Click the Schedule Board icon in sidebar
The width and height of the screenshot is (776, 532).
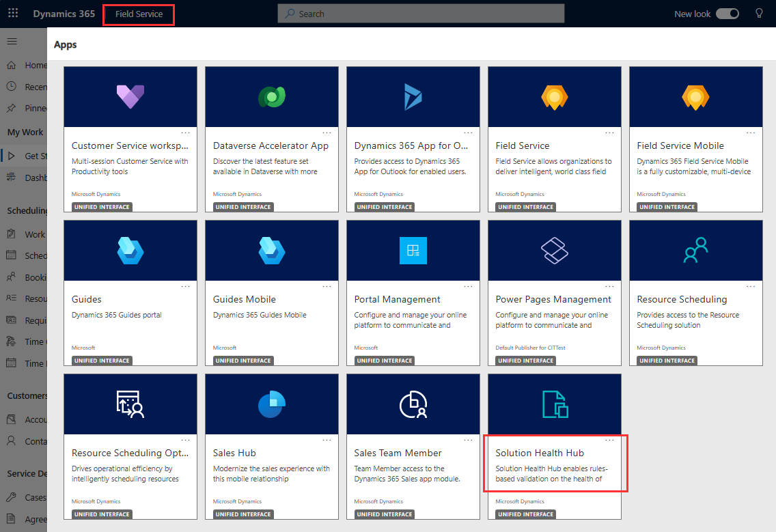[12, 255]
